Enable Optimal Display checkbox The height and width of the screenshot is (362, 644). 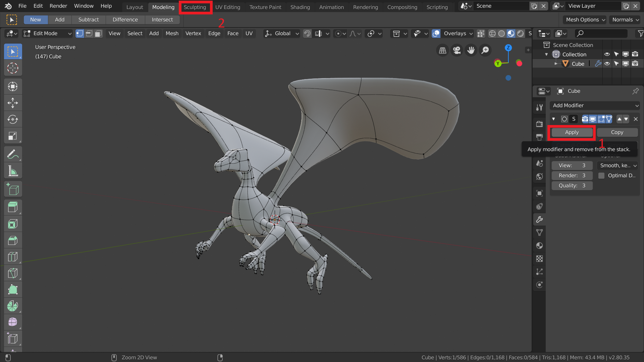601,176
